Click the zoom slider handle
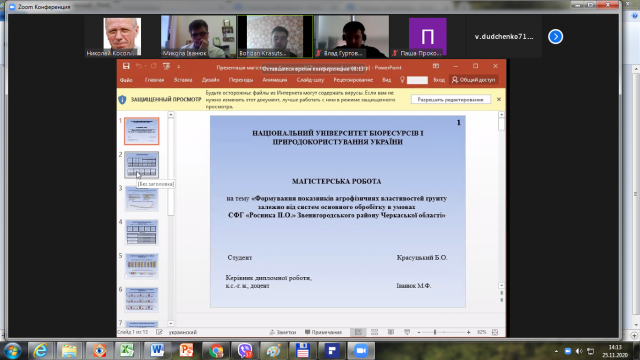The image size is (640, 360). [x=435, y=333]
